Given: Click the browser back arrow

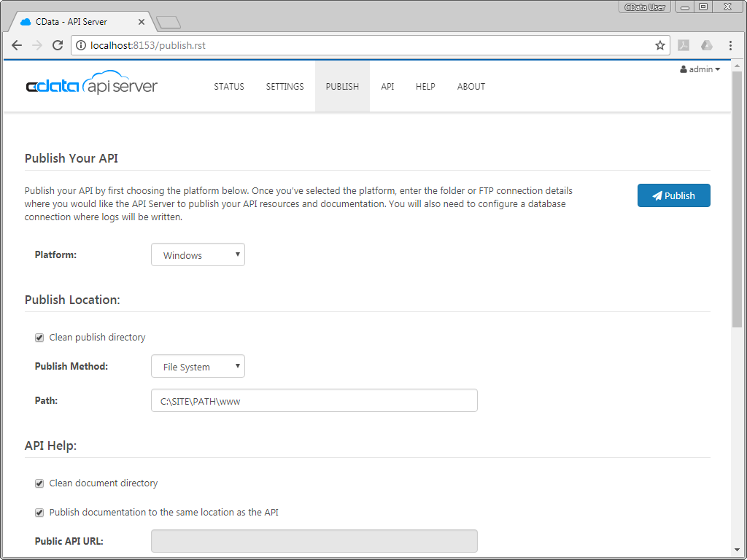Looking at the screenshot, I should 16,44.
